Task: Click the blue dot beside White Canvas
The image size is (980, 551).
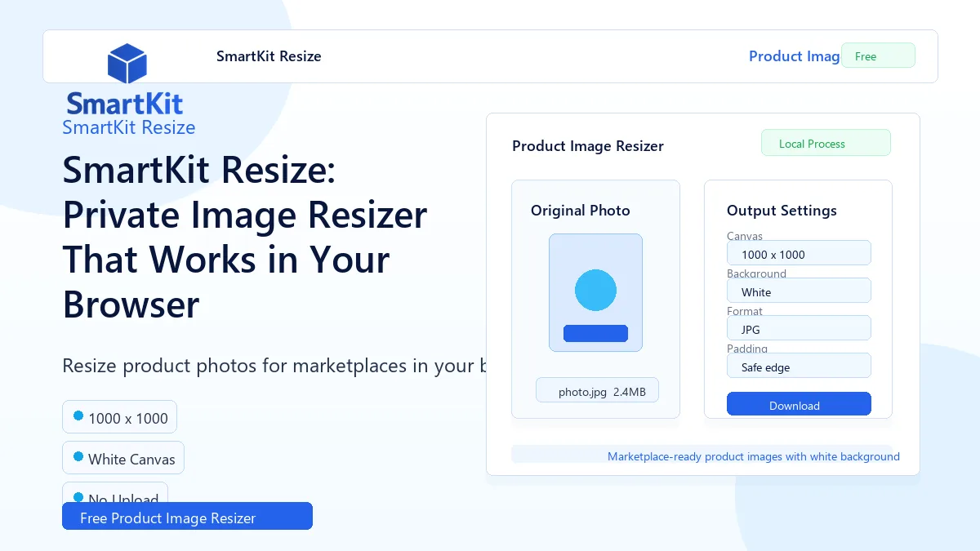Action: tap(78, 456)
